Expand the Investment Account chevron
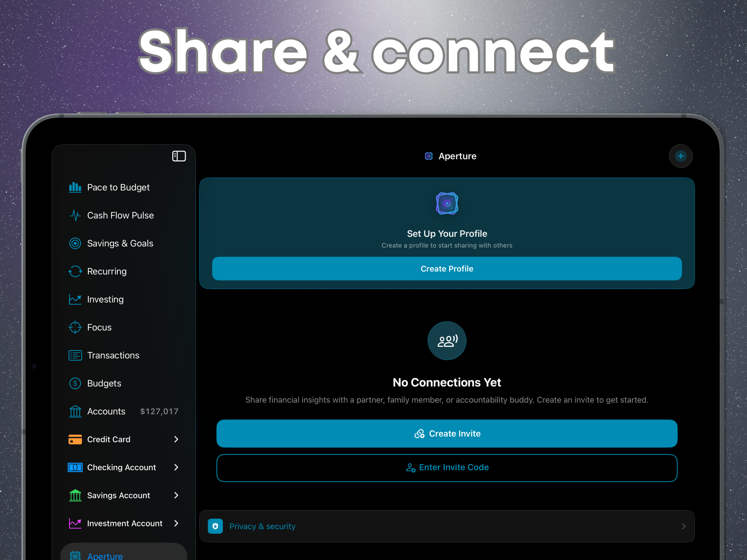The width and height of the screenshot is (747, 560). coord(176,524)
